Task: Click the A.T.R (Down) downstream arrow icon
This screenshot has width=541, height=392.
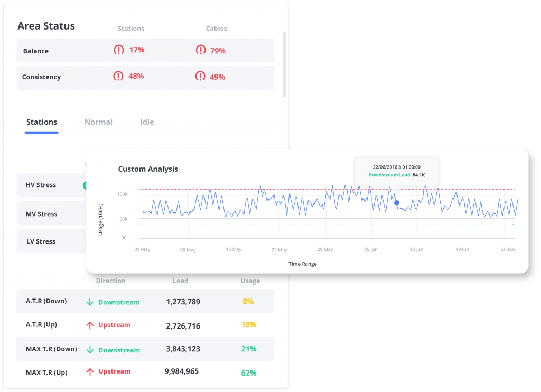Action: click(x=90, y=302)
